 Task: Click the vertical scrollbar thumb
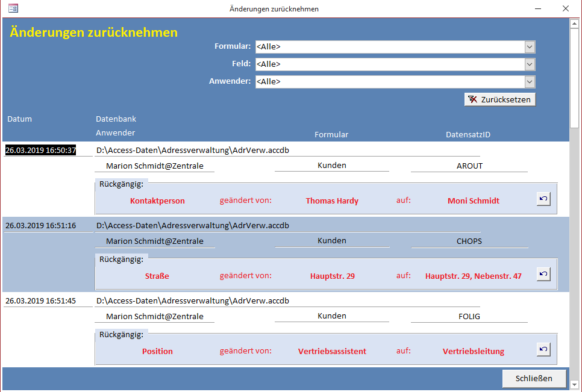coord(574,78)
